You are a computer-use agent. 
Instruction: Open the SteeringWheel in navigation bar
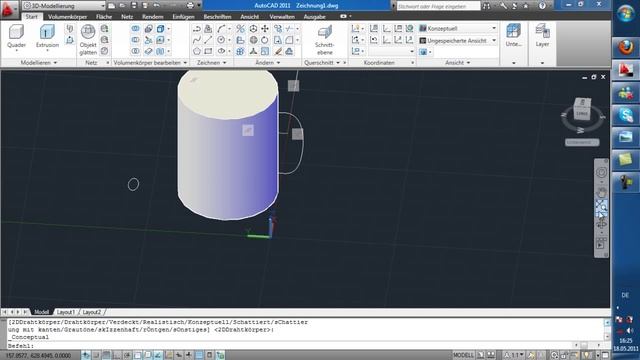[x=601, y=172]
